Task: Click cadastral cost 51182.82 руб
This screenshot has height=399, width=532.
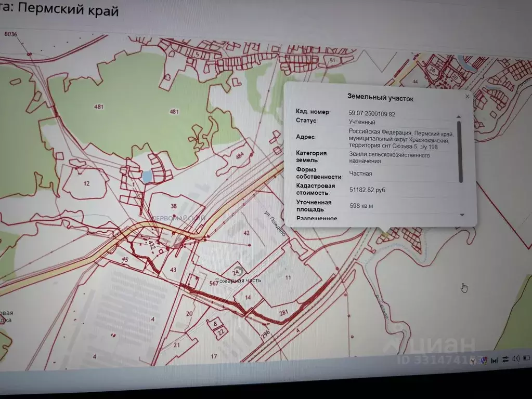Action: coord(368,190)
